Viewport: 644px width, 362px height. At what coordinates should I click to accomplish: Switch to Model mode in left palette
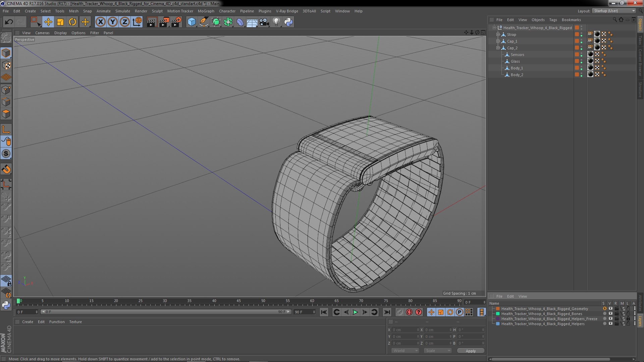tap(6, 53)
